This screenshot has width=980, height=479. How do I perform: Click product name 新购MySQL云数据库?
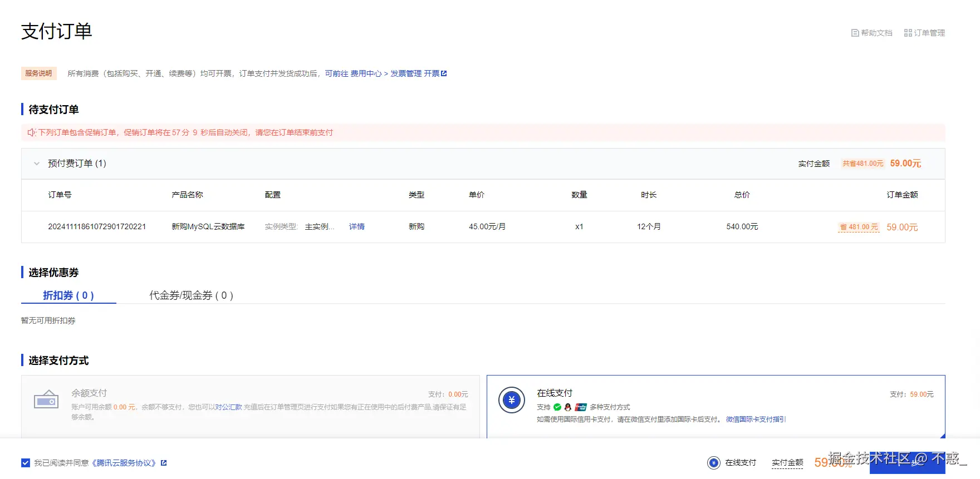pos(208,226)
